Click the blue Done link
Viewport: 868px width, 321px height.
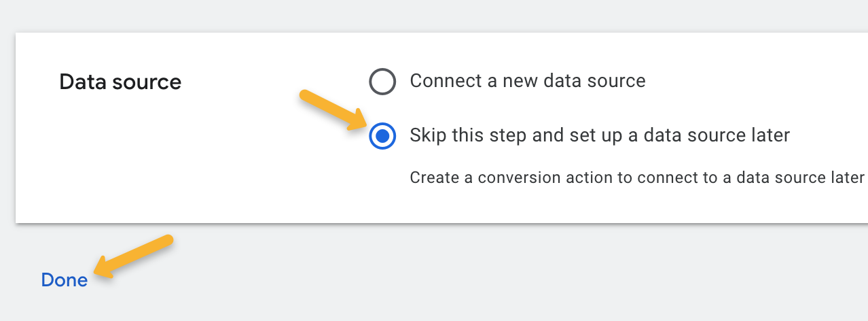[x=65, y=280]
